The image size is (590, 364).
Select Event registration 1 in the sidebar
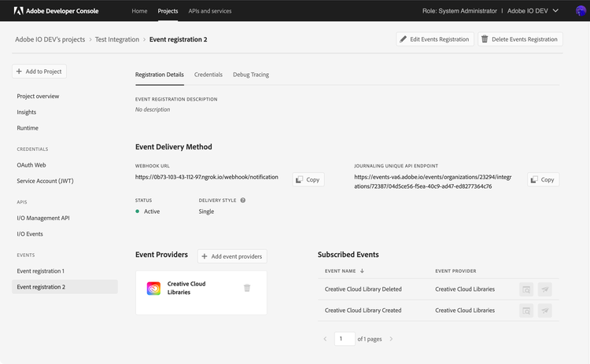pyautogui.click(x=41, y=270)
